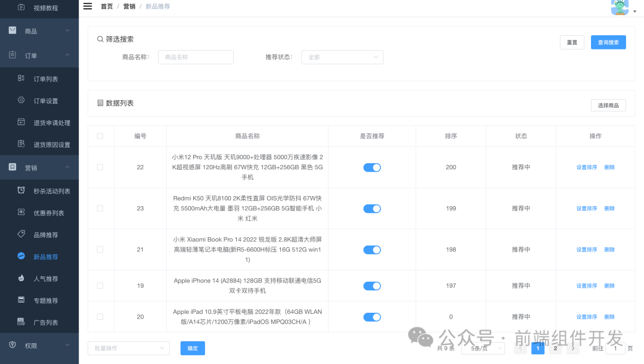
Task: Open 人气推荐 menu item
Action: (39, 279)
